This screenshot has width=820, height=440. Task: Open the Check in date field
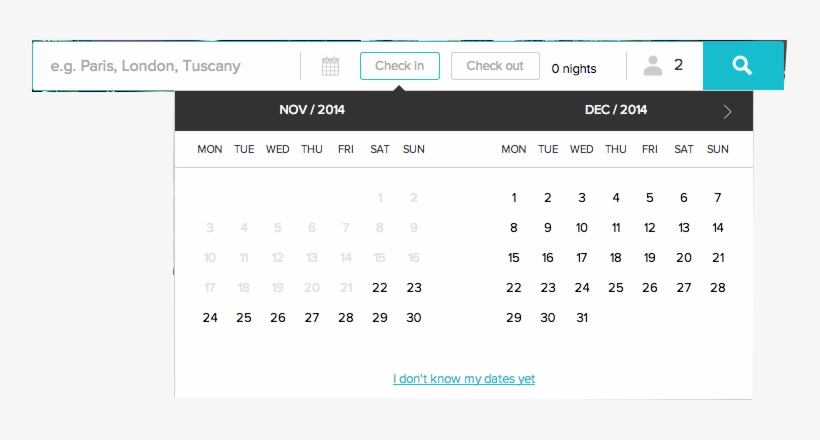[x=399, y=66]
